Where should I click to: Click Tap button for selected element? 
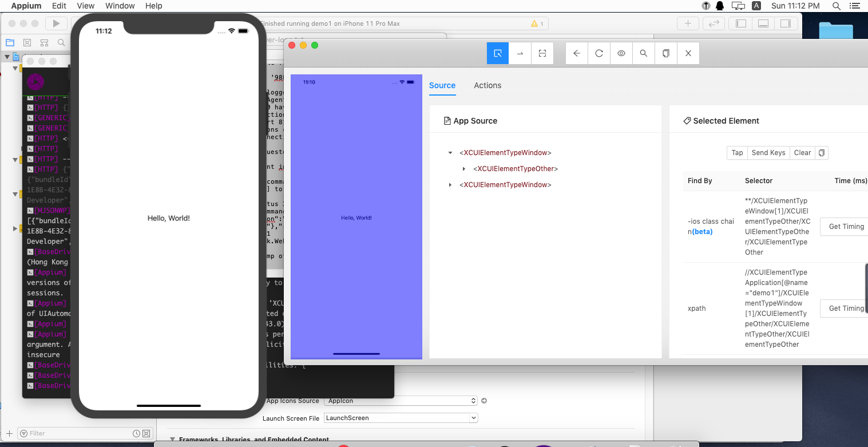(x=738, y=153)
